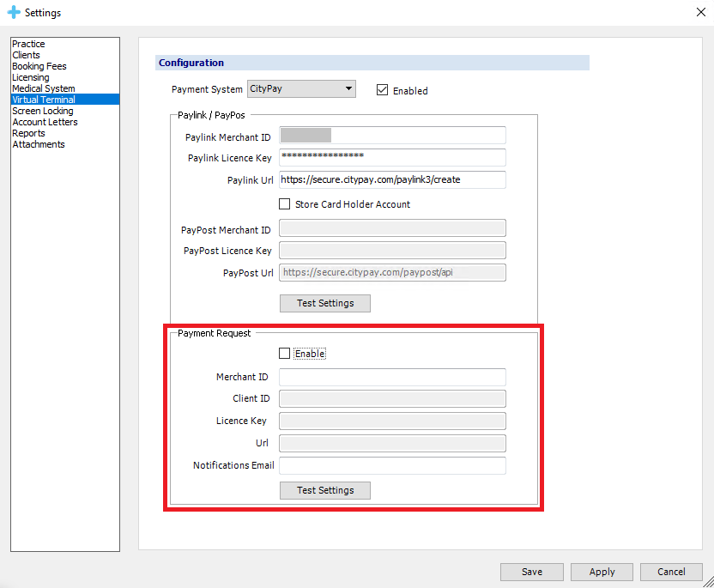Screen dimensions: 714x588
Task: Click the Apply button
Action: 602,572
